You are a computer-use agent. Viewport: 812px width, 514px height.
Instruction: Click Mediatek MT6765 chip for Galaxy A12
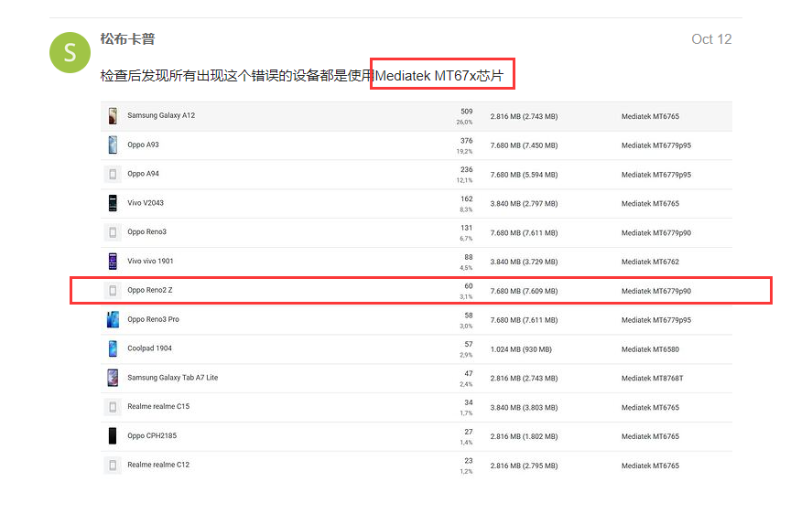click(650, 116)
